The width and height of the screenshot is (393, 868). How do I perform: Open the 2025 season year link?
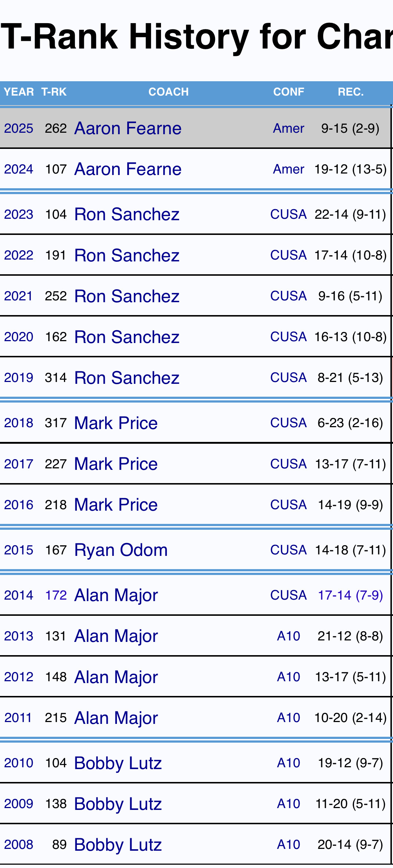18,128
